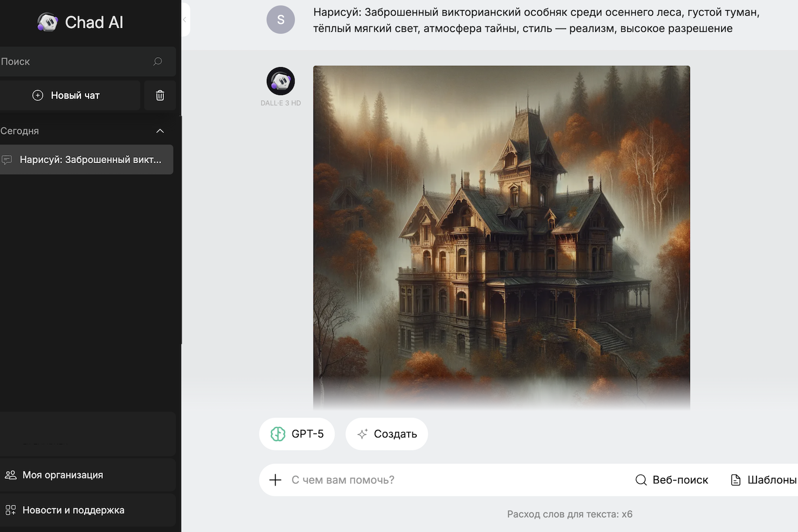The image size is (798, 532).
Task: Click the Шаблоны document icon
Action: coord(735,480)
